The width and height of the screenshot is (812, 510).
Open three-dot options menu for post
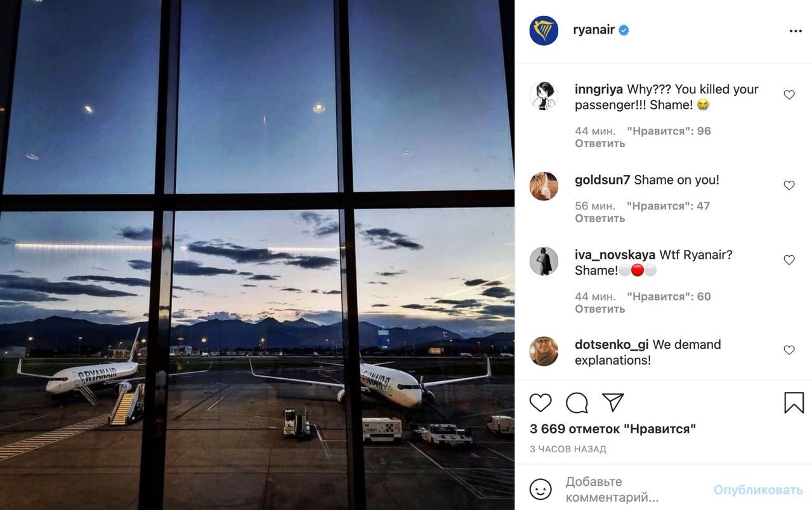click(796, 31)
